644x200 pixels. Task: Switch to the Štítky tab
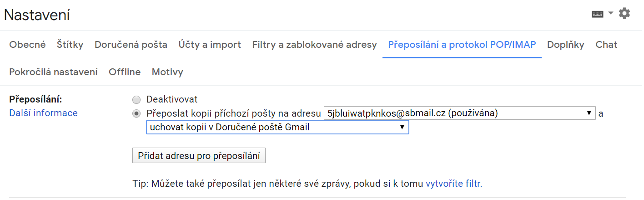(70, 45)
